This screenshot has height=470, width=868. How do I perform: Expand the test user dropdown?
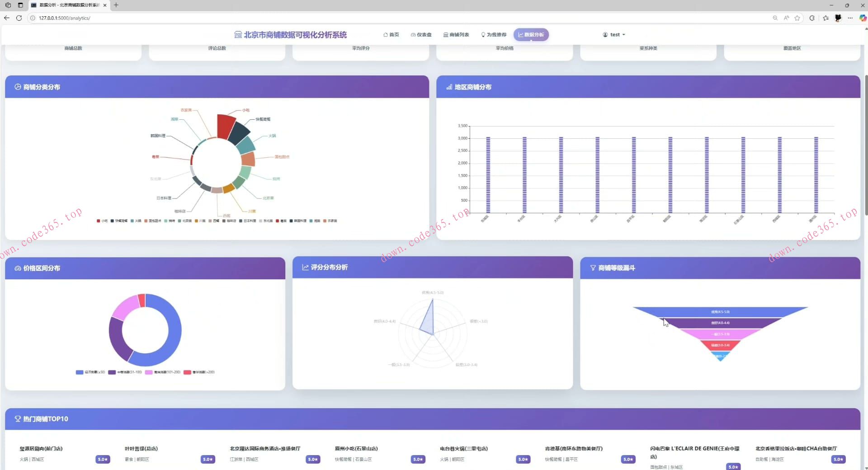tap(614, 35)
